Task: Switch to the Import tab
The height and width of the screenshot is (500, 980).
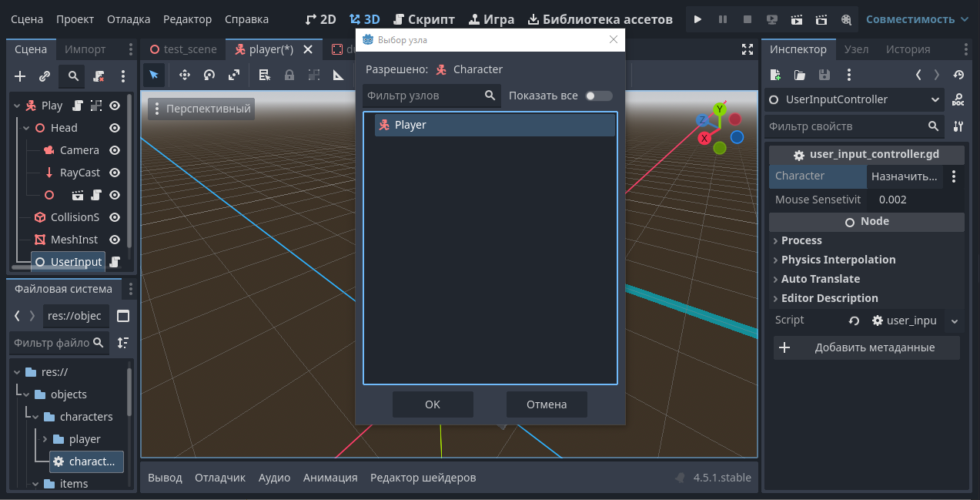Action: 85,49
